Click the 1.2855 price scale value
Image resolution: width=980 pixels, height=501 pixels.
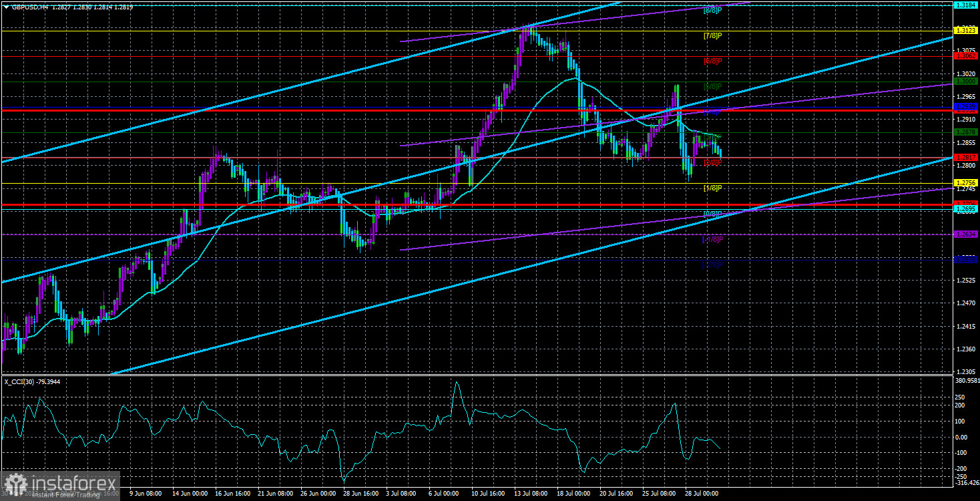coord(967,142)
